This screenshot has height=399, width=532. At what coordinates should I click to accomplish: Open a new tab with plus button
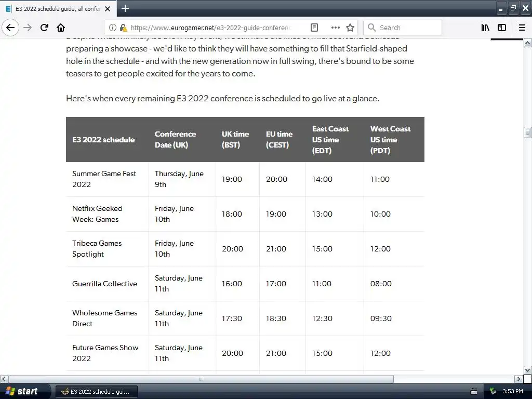coord(125,8)
